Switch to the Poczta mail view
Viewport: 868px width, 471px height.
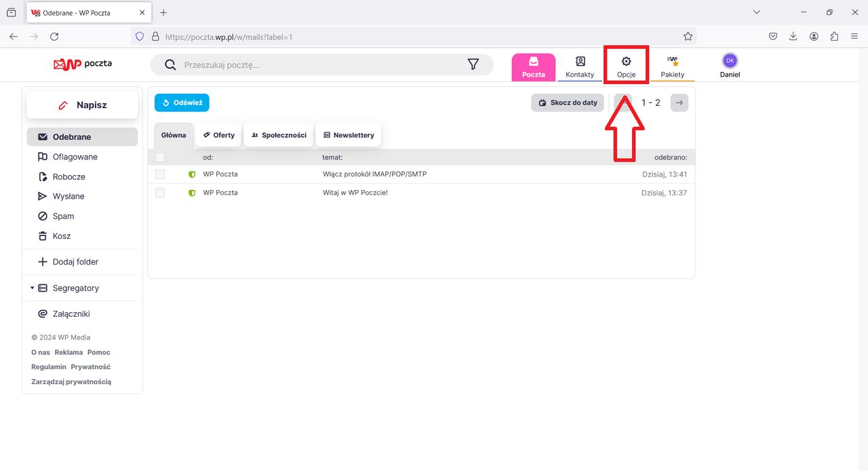(534, 67)
